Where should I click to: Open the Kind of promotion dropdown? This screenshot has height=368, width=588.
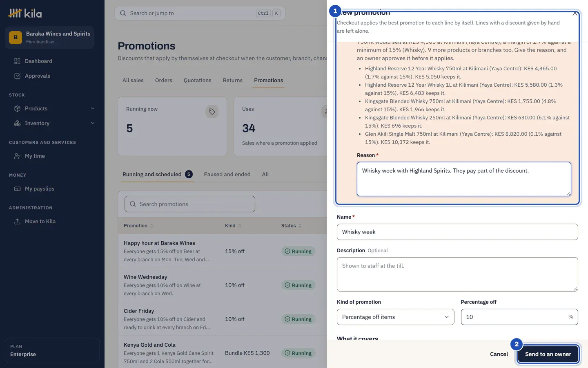[x=395, y=317]
